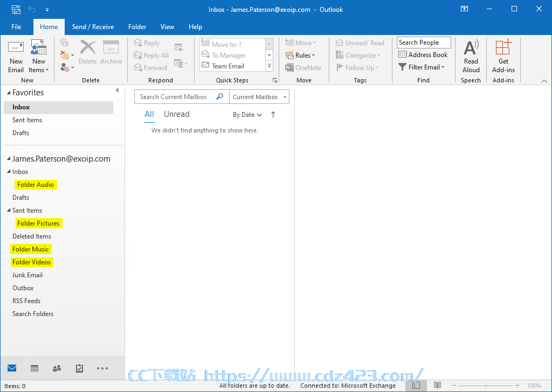Switch to the Send / Receive tab

click(x=93, y=27)
